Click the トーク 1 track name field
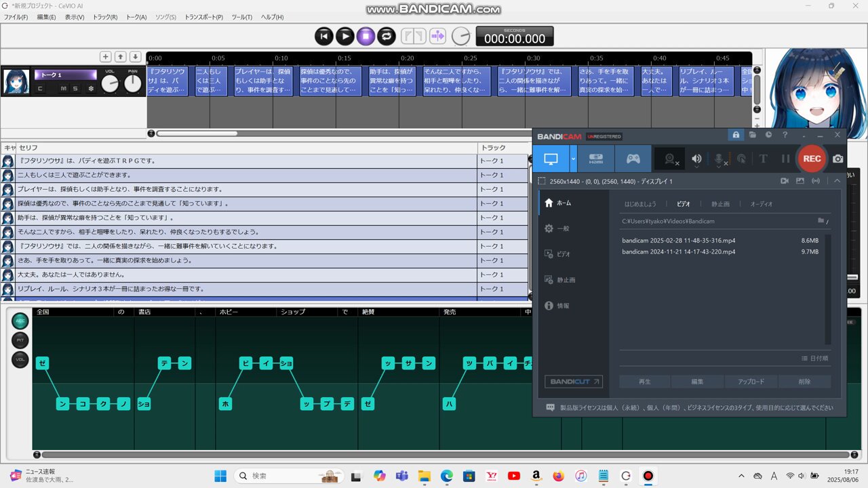Screen dimensions: 868x488 click(66, 75)
